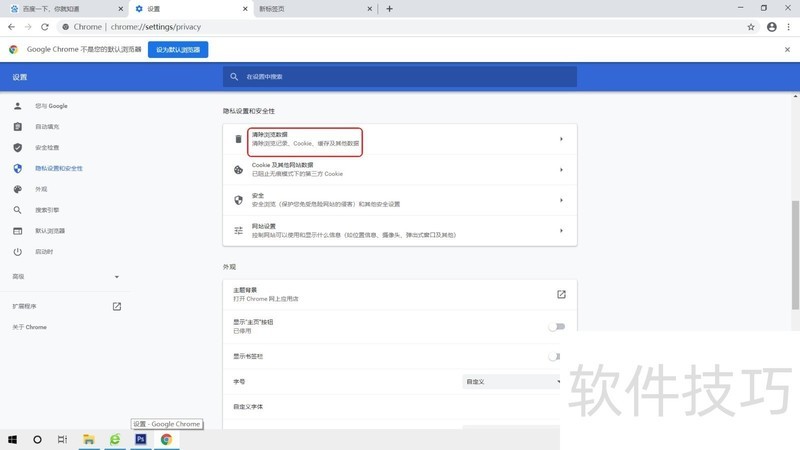
Task: Click the settings search field
Action: coord(399,77)
